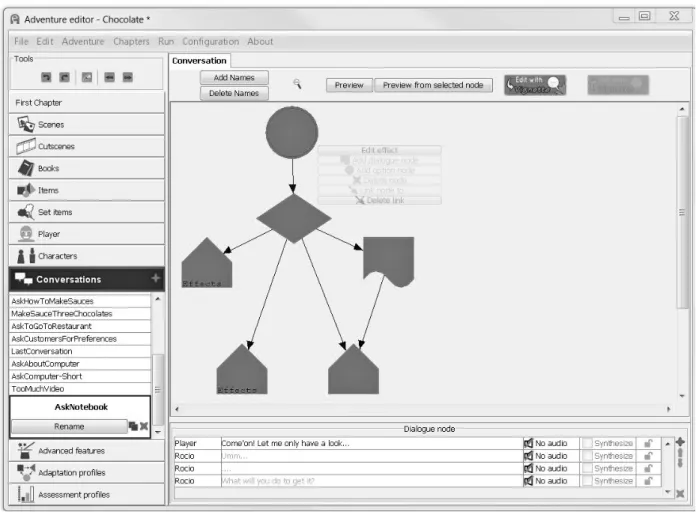The width and height of the screenshot is (696, 515).
Task: Click the back arrow icon in Tools
Action: point(110,77)
